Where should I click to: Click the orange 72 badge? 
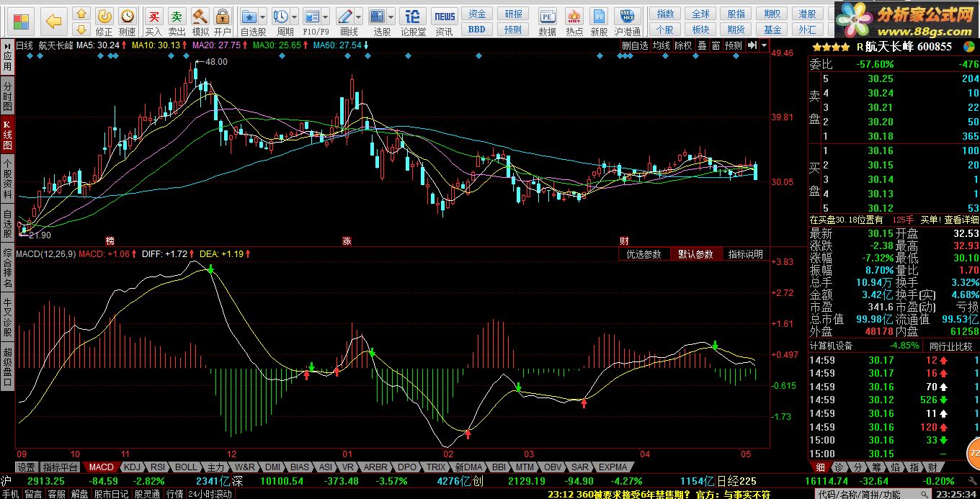pos(974,452)
